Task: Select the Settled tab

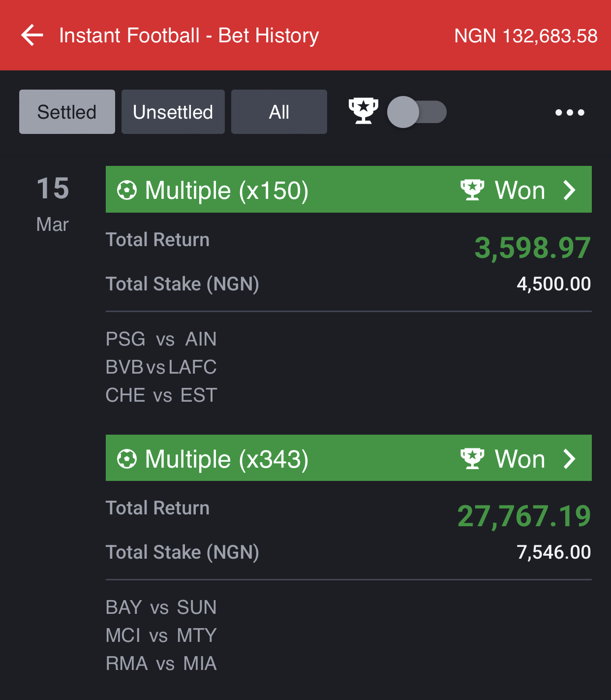Action: (x=67, y=112)
